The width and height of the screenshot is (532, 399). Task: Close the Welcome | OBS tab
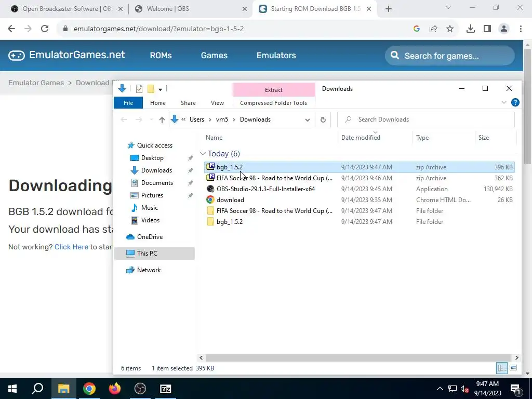pyautogui.click(x=245, y=9)
